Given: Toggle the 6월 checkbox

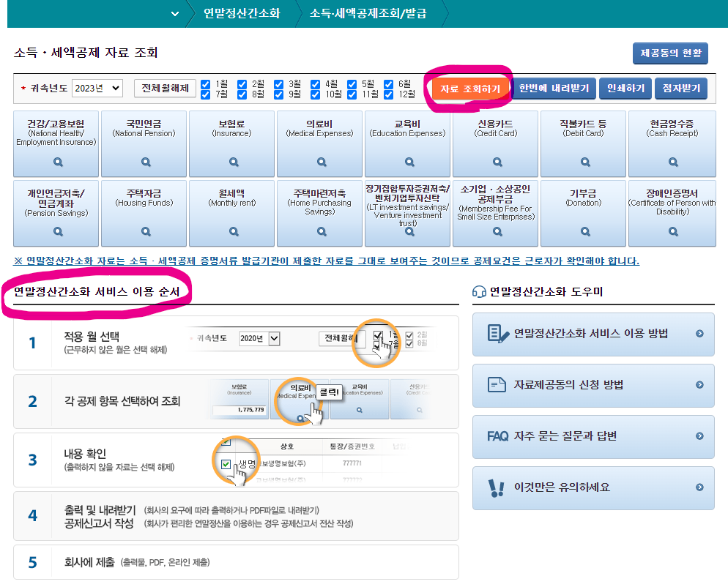Looking at the screenshot, I should 389,84.
